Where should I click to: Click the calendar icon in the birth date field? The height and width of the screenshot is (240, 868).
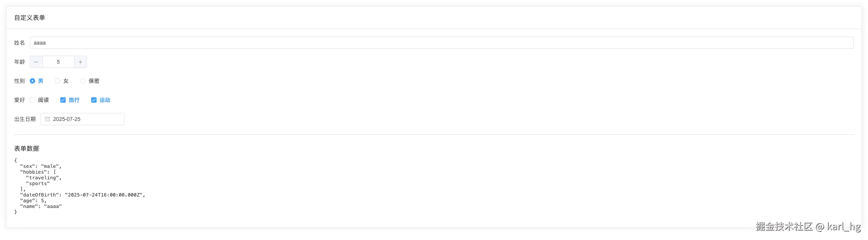[x=47, y=119]
